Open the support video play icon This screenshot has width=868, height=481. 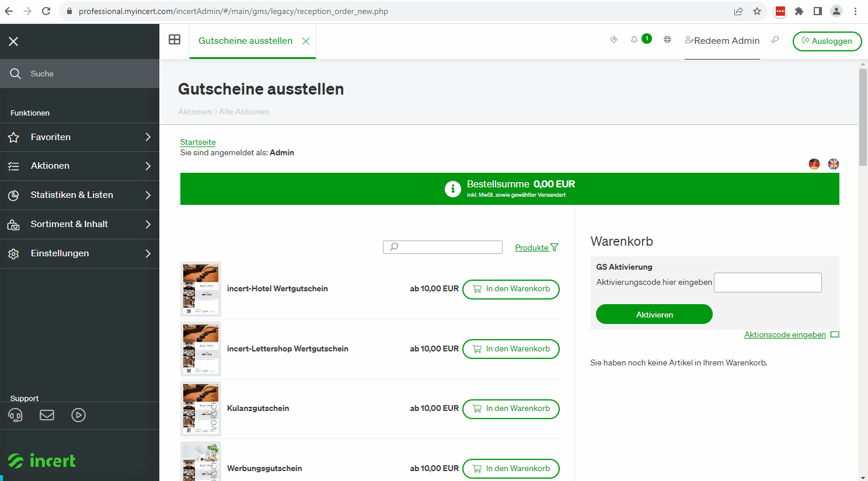point(78,415)
